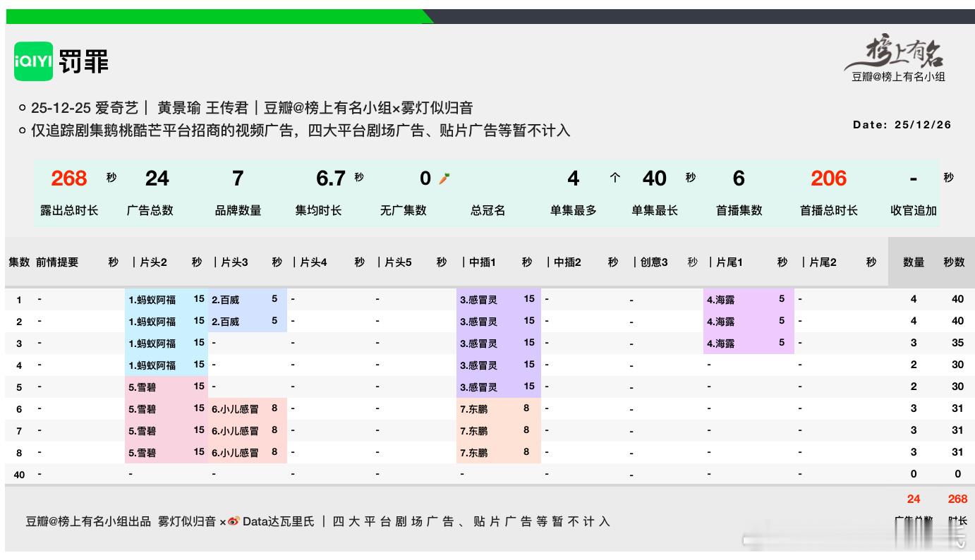Click 1.蚂蚁阿福 in the episode 1 row
The width and height of the screenshot is (975, 560).
pyautogui.click(x=152, y=300)
